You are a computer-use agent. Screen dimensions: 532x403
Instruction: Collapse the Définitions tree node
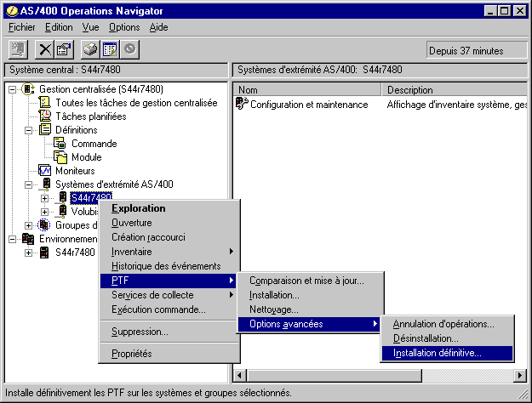tap(28, 130)
